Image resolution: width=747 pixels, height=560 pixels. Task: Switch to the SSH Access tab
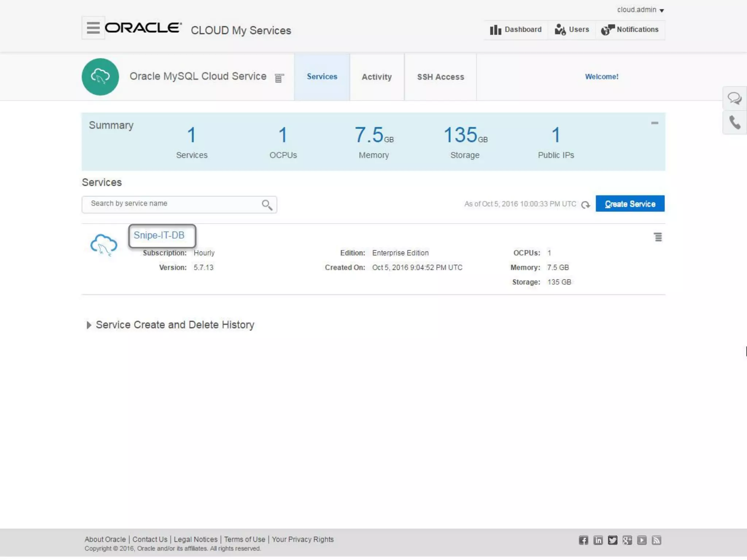coord(441,77)
